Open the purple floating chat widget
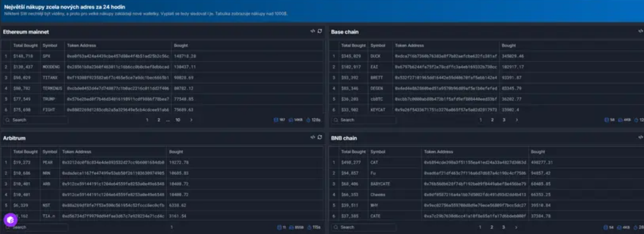This screenshot has height=234, width=644. 11,220
